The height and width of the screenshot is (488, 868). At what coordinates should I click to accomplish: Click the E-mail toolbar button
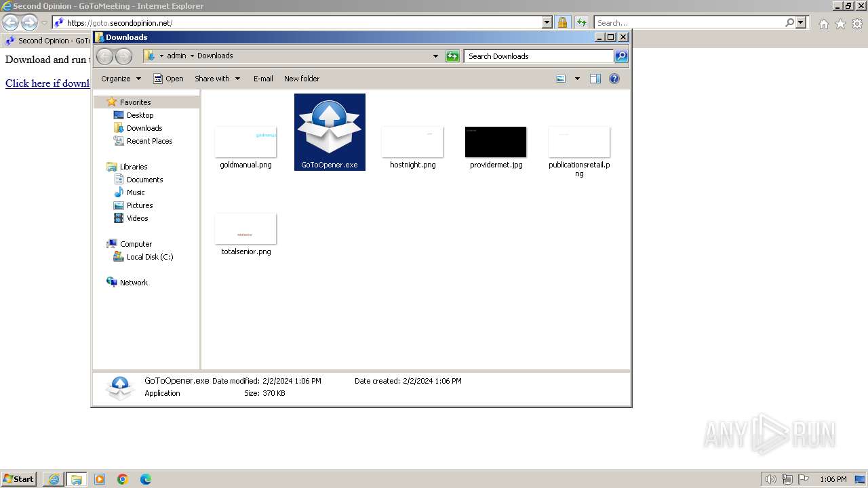pos(263,79)
